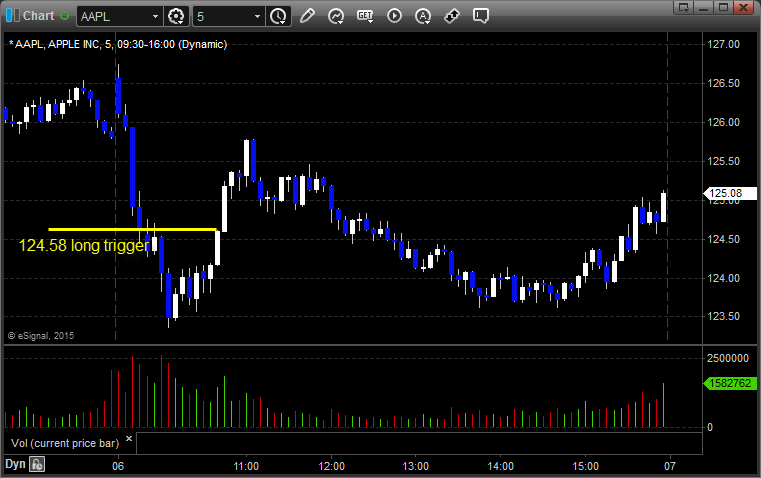Image resolution: width=761 pixels, height=478 pixels.
Task: Open the studies chart icon menu
Action: coord(336,16)
